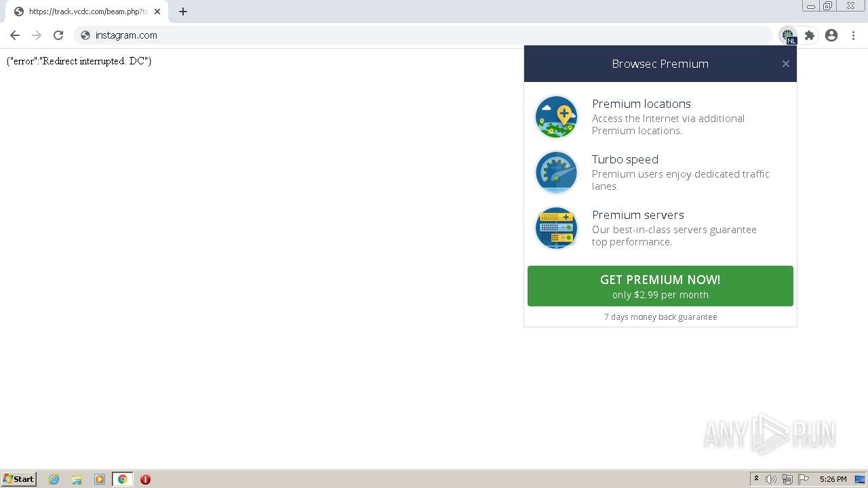Click the Browsec Premium popup title
Image resolution: width=868 pixels, height=488 pixels.
click(660, 64)
